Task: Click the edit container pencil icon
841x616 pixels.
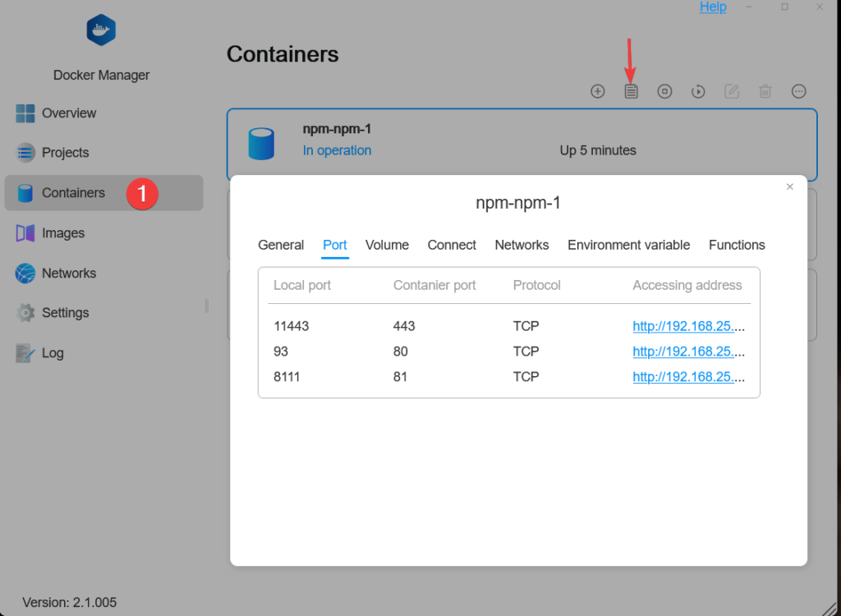Action: pos(732,91)
